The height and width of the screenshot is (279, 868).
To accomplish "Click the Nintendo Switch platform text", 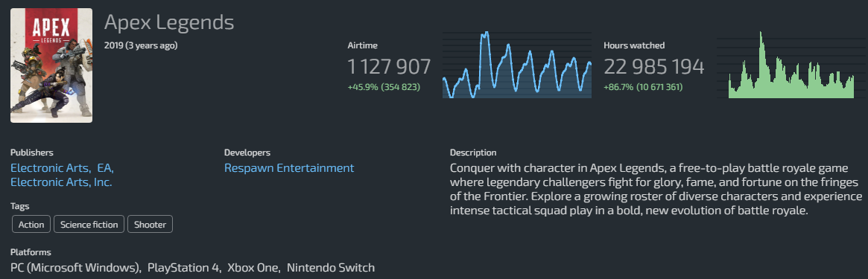I will click(331, 268).
